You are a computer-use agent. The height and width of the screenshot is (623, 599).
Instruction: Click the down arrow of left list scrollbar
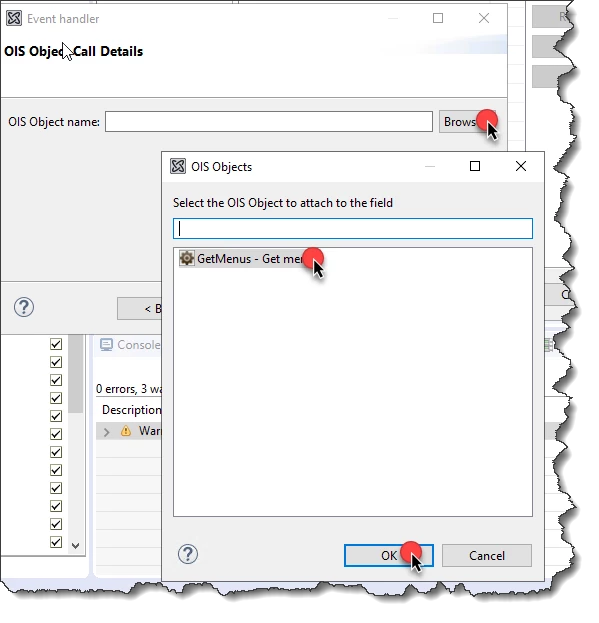[x=75, y=546]
